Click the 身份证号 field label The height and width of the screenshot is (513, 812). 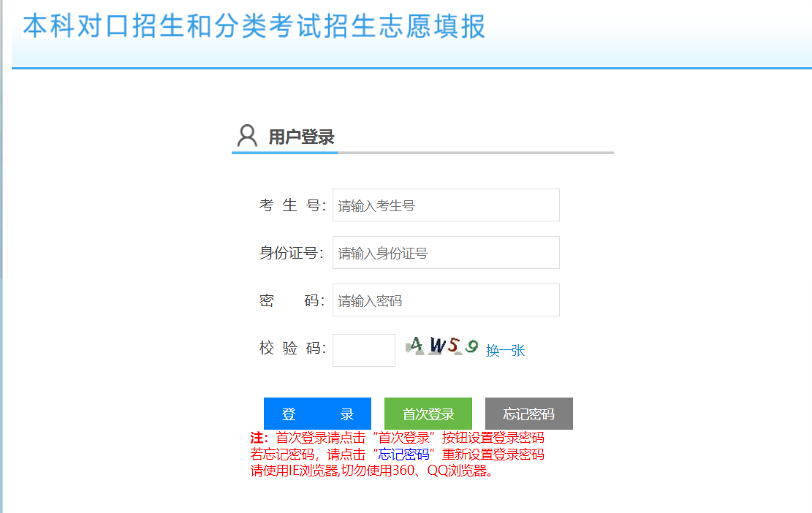coord(291,254)
